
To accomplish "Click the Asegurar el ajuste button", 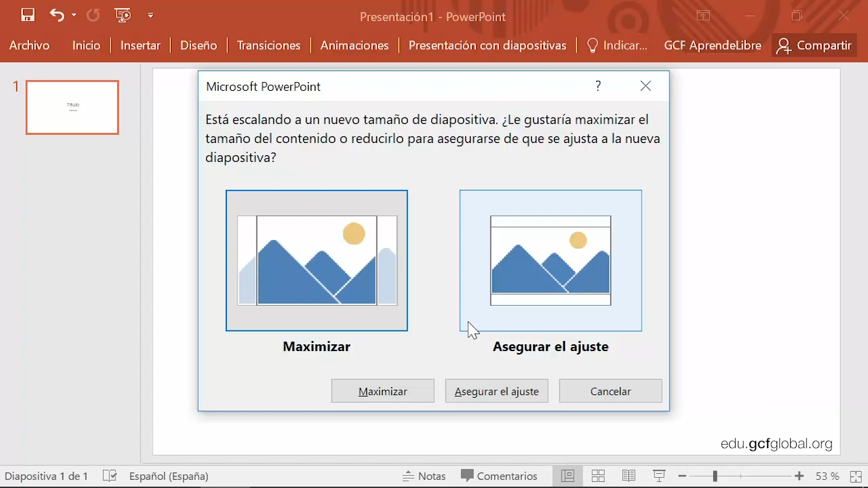I will coord(496,391).
